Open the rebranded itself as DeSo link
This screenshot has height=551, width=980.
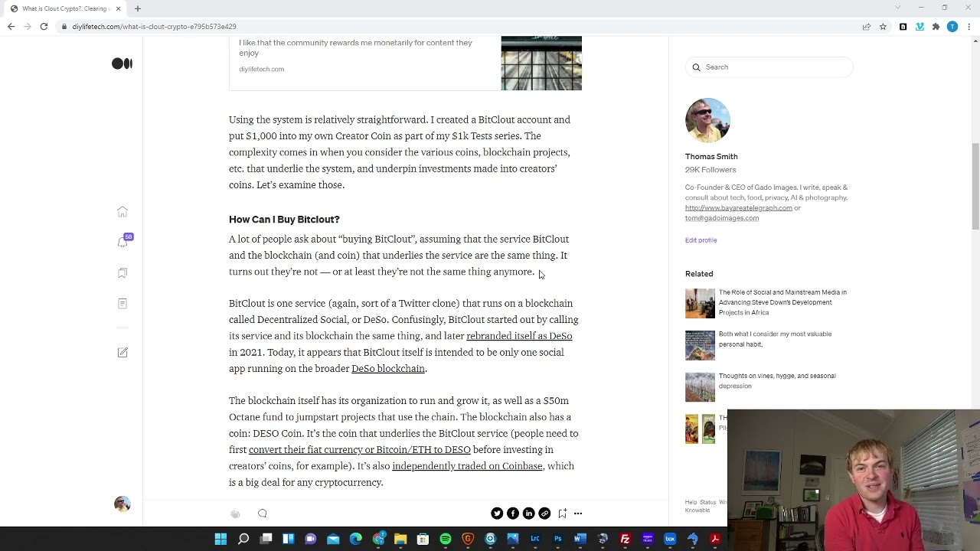[x=519, y=336]
